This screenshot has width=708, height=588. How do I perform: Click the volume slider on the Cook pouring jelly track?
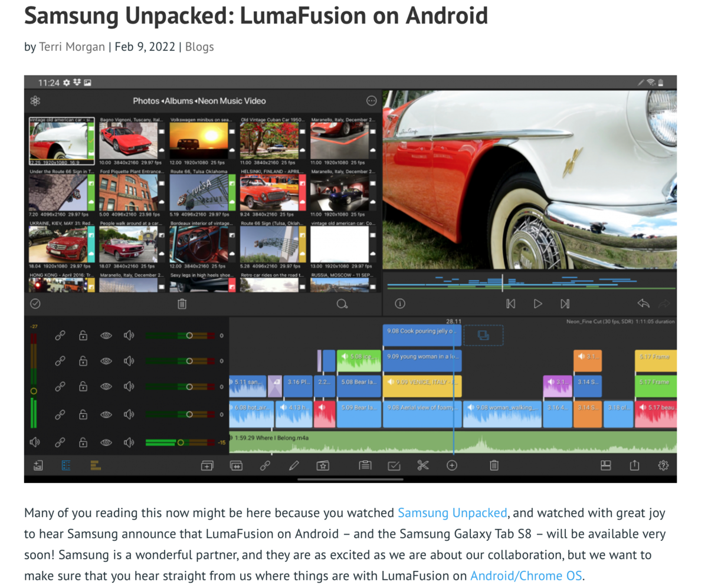180,335
